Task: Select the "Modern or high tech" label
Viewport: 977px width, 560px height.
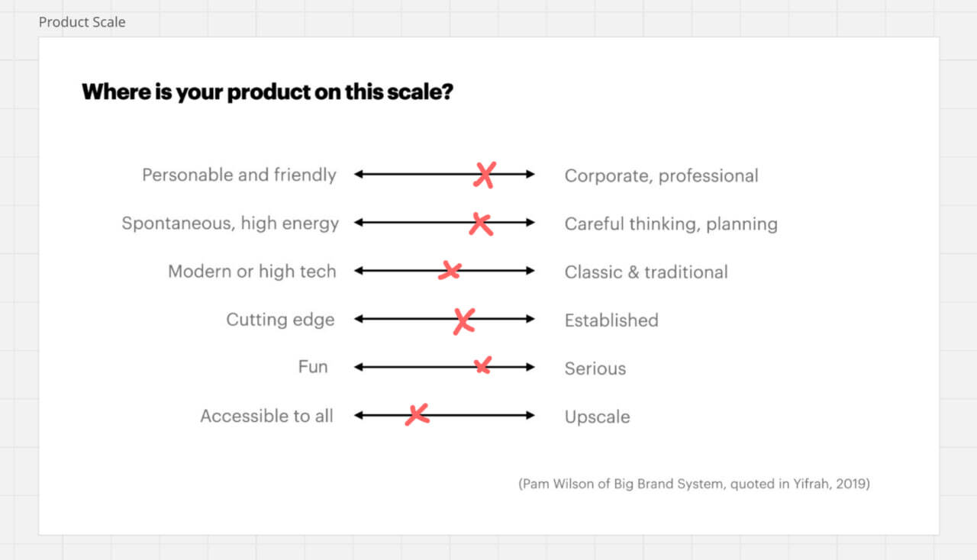Action: pos(252,272)
